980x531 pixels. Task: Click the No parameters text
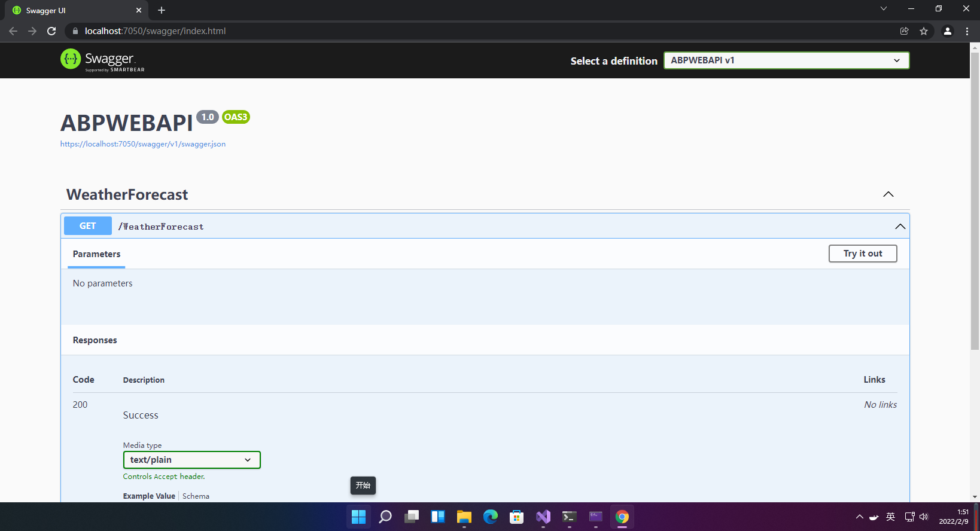(x=103, y=283)
